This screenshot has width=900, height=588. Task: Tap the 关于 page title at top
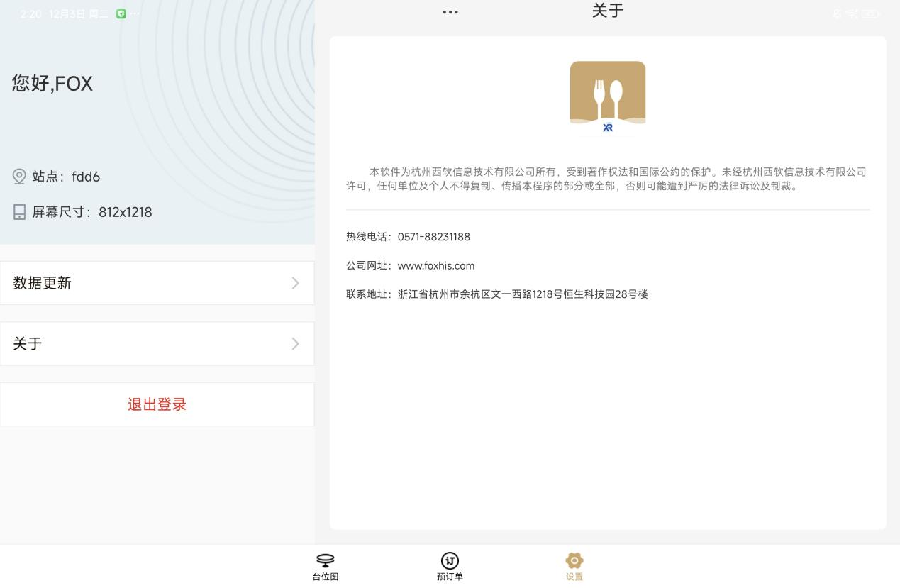click(608, 11)
